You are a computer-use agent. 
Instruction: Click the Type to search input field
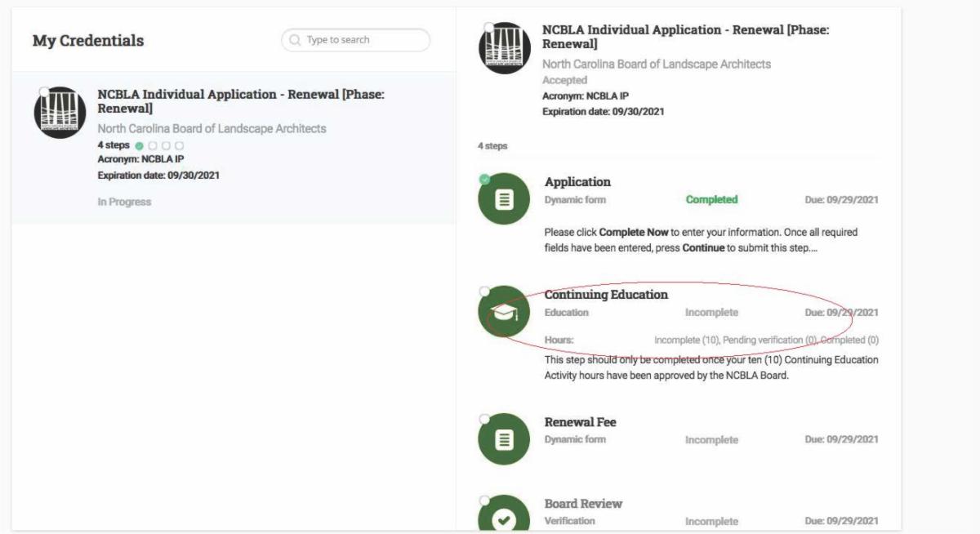[355, 38]
